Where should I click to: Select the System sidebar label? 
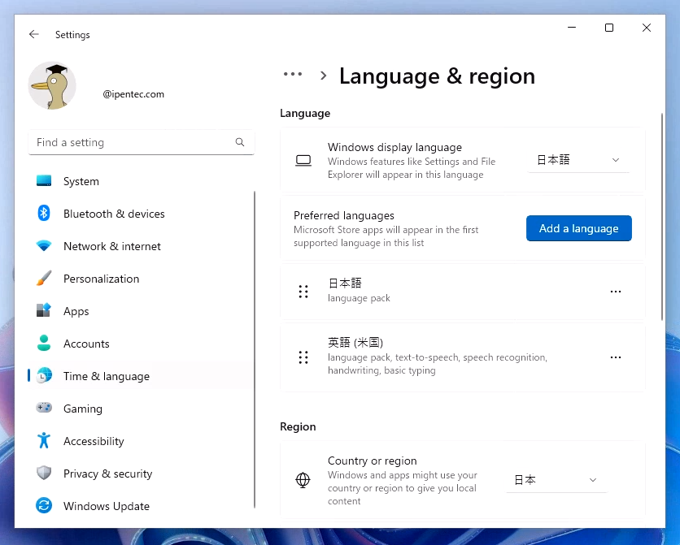coord(81,181)
